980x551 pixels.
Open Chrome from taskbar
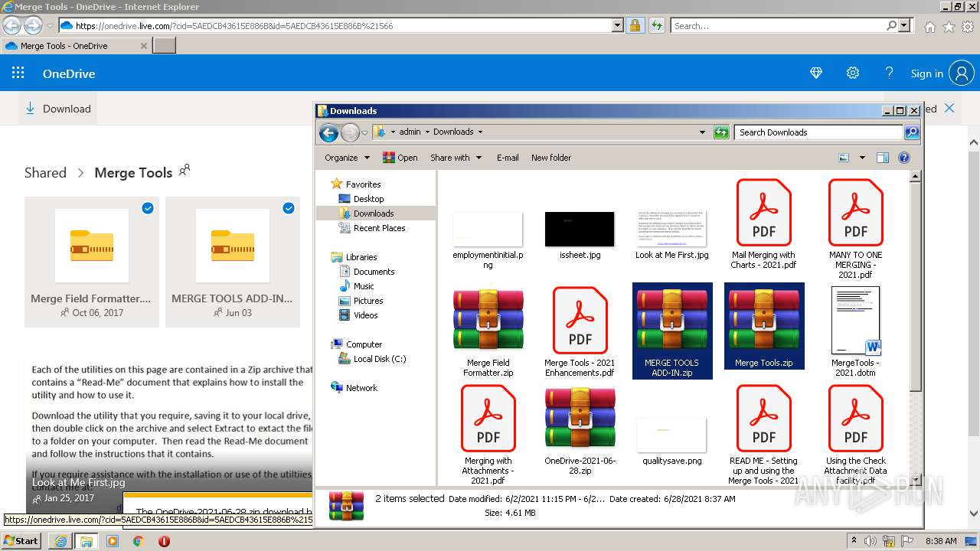pos(138,541)
